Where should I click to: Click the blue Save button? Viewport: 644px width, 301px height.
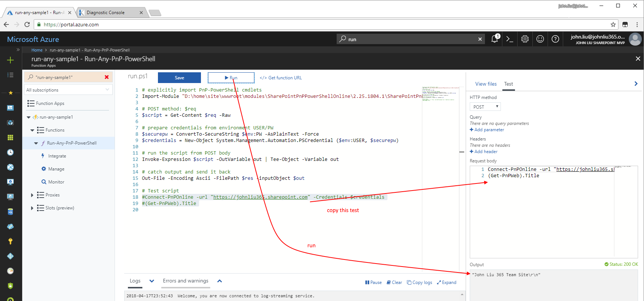179,77
